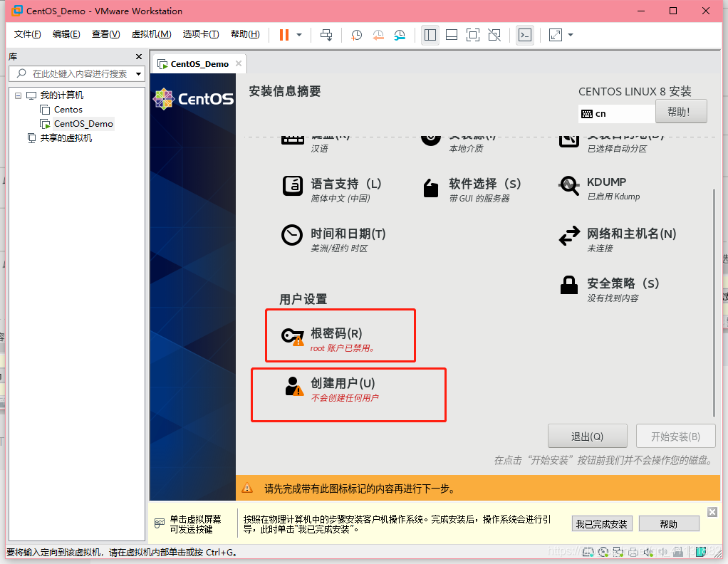
Task: Expand the stretch display dropdown arrow
Action: point(571,35)
